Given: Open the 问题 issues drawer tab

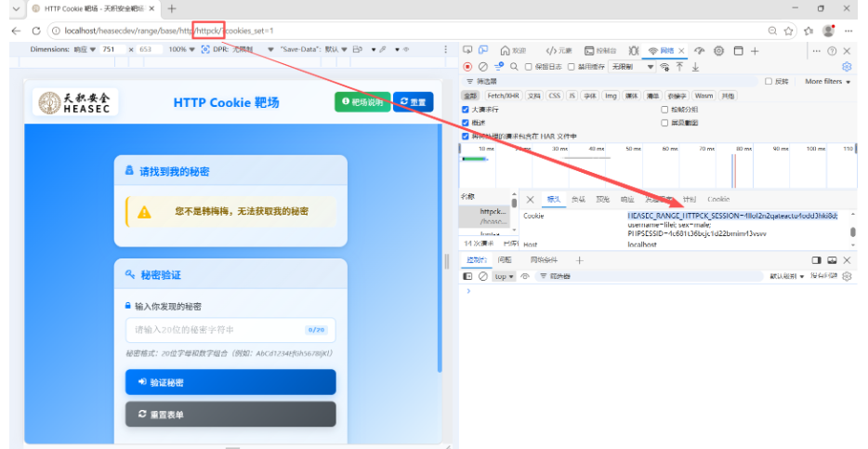Looking at the screenshot, I should (505, 259).
